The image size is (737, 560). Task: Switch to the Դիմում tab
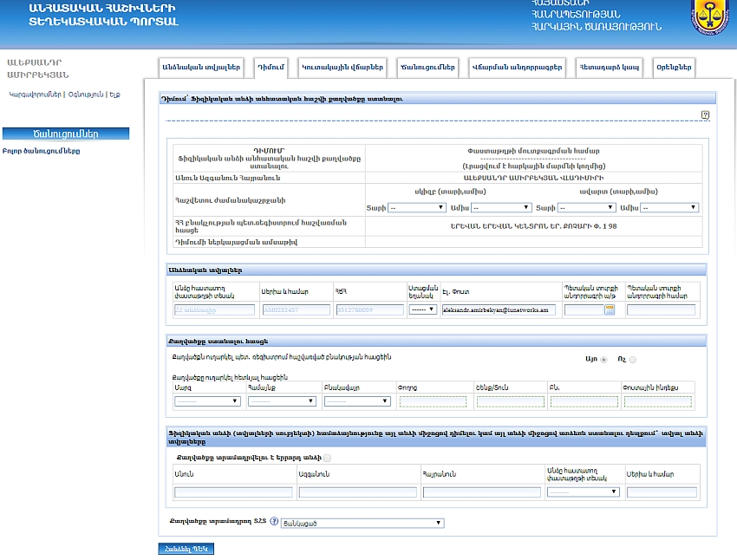[271, 67]
